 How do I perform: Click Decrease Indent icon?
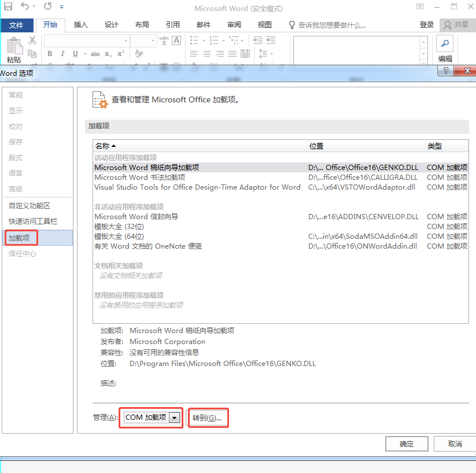[x=258, y=40]
